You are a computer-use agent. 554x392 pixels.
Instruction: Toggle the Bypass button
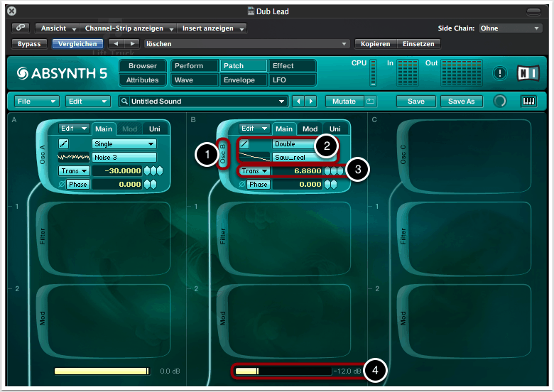pyautogui.click(x=29, y=43)
